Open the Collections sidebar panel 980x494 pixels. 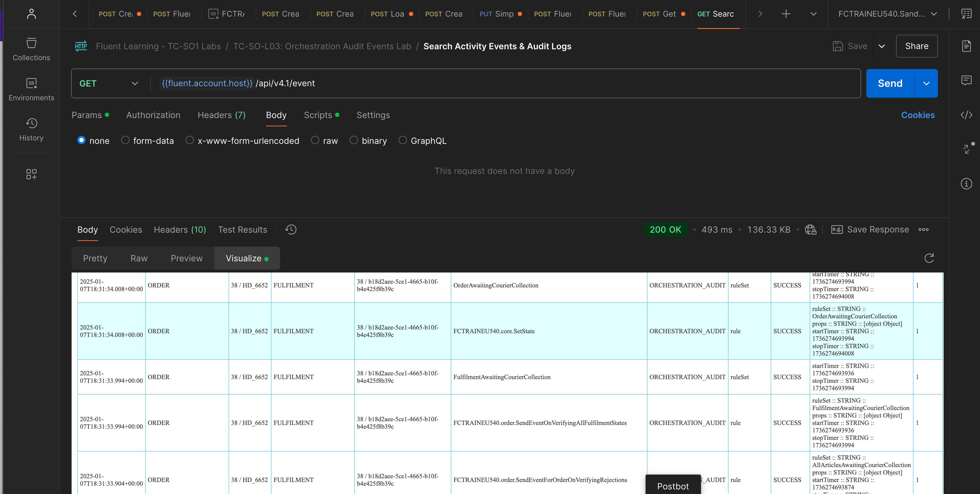pos(31,49)
